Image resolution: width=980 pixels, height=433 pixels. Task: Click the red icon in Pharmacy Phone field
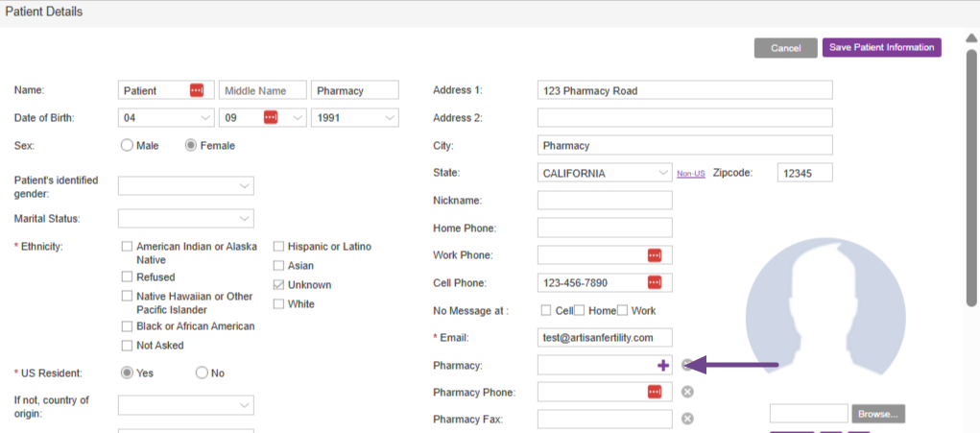(x=655, y=392)
